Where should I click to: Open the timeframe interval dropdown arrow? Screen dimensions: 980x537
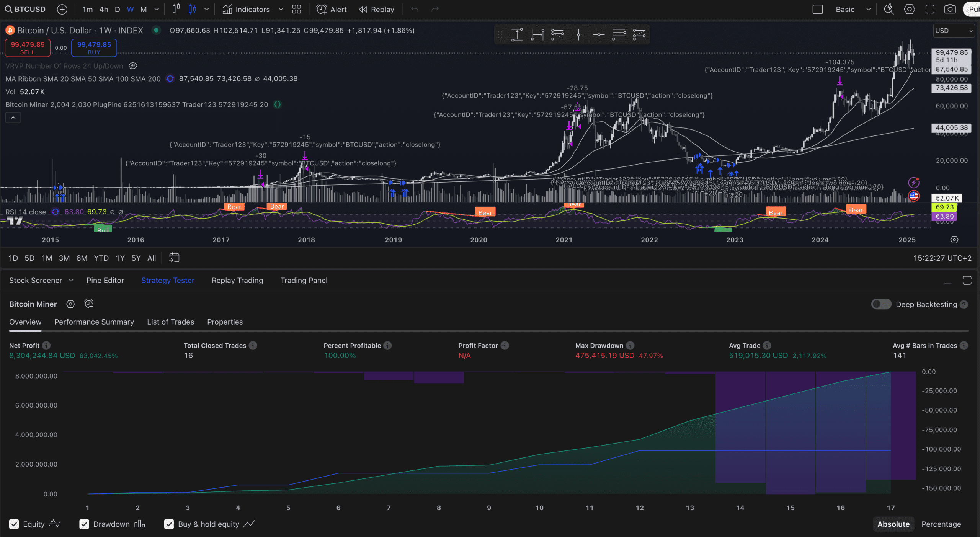(x=156, y=9)
